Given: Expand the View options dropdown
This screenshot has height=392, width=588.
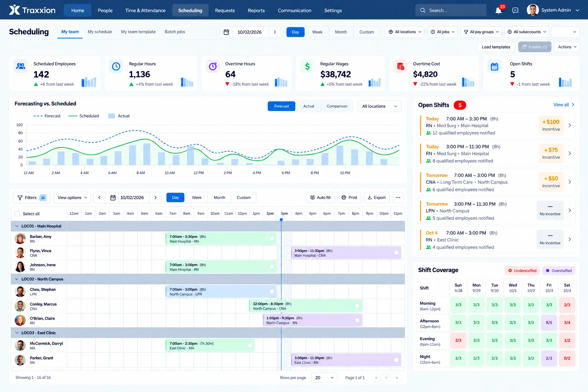Looking at the screenshot, I should point(72,198).
